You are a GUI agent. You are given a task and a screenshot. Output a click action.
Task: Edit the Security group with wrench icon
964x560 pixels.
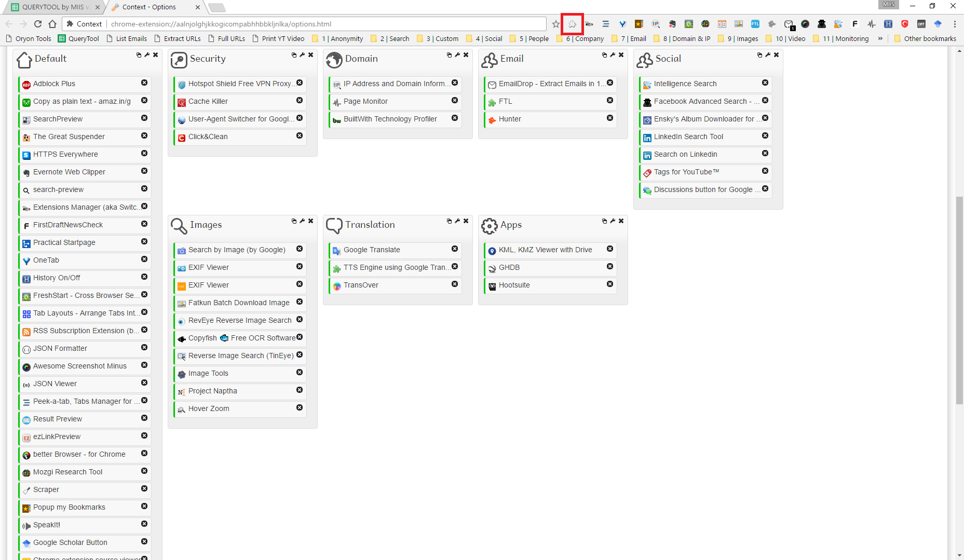coord(302,54)
